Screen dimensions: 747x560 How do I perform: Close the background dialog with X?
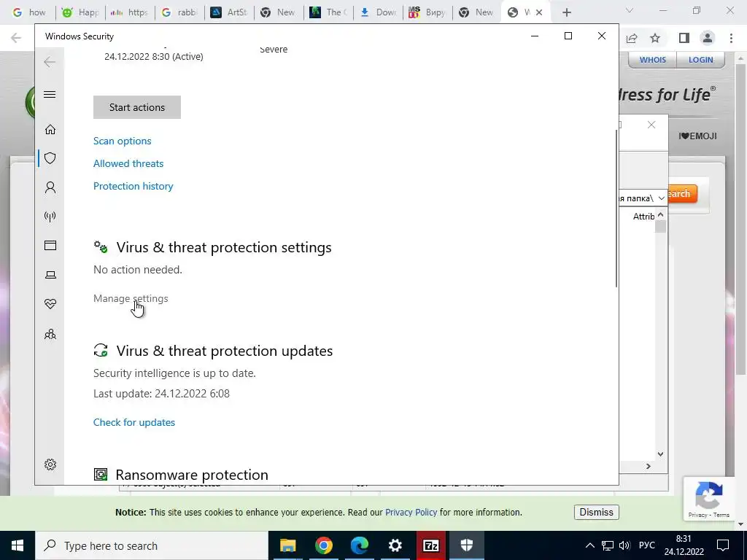pos(651,125)
